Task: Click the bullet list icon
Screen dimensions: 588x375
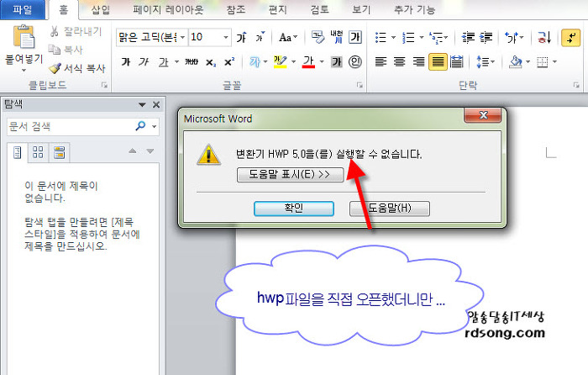Action: [381, 37]
